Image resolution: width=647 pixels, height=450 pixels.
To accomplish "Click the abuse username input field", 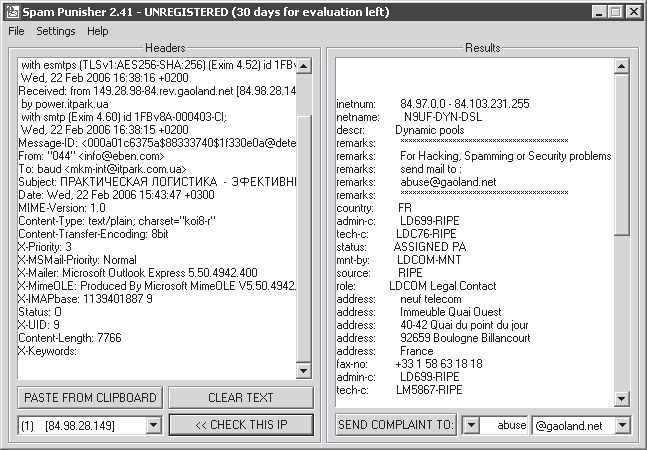I will point(503,425).
